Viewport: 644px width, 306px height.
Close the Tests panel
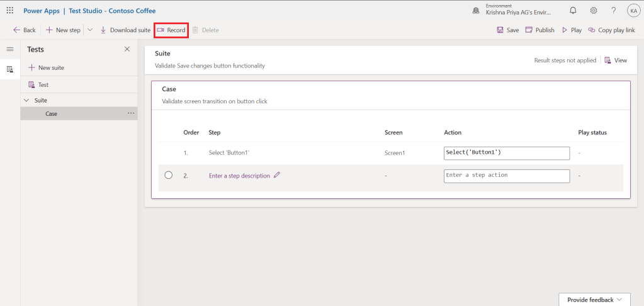pos(127,49)
